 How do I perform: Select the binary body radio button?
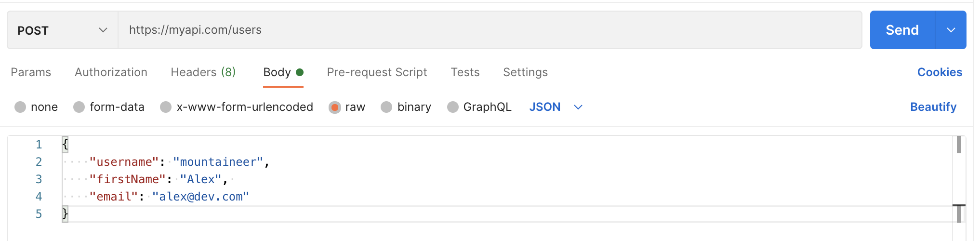pos(386,107)
